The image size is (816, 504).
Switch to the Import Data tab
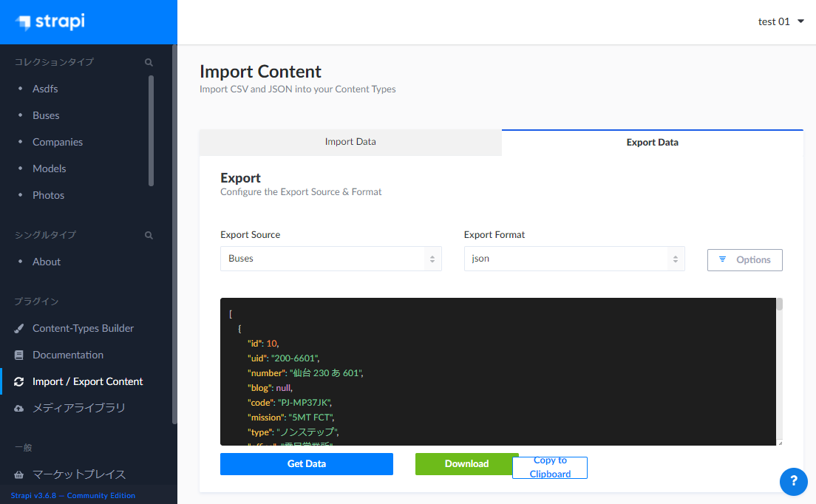point(350,142)
